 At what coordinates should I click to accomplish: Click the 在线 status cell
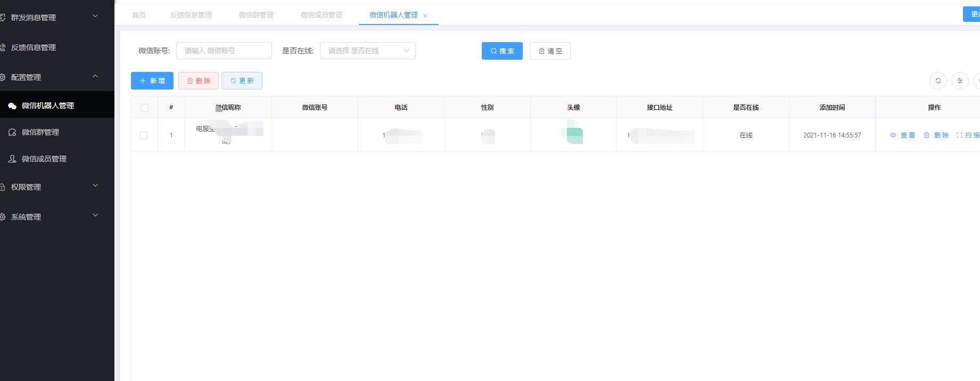(746, 135)
